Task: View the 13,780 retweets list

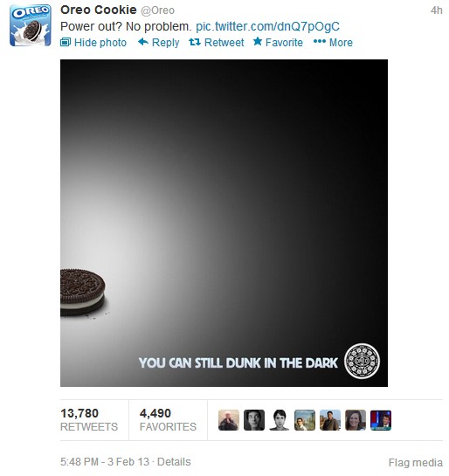Action: pos(89,419)
